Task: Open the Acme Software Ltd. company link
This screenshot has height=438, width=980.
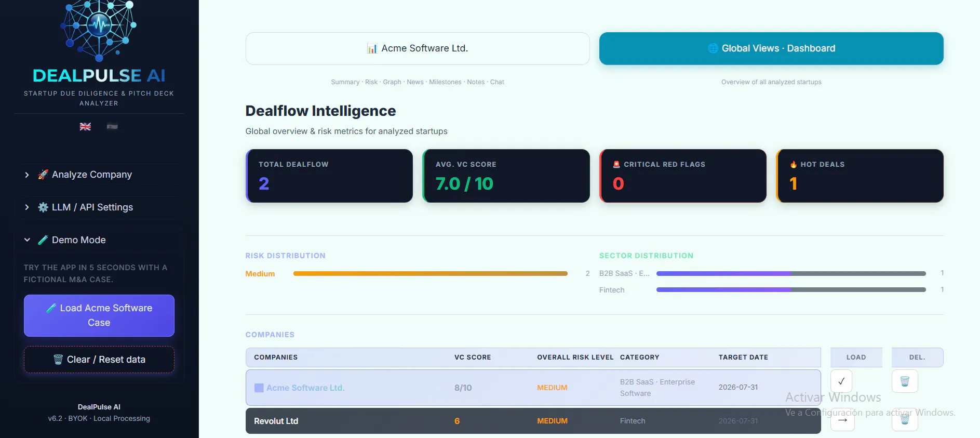Action: click(x=305, y=388)
